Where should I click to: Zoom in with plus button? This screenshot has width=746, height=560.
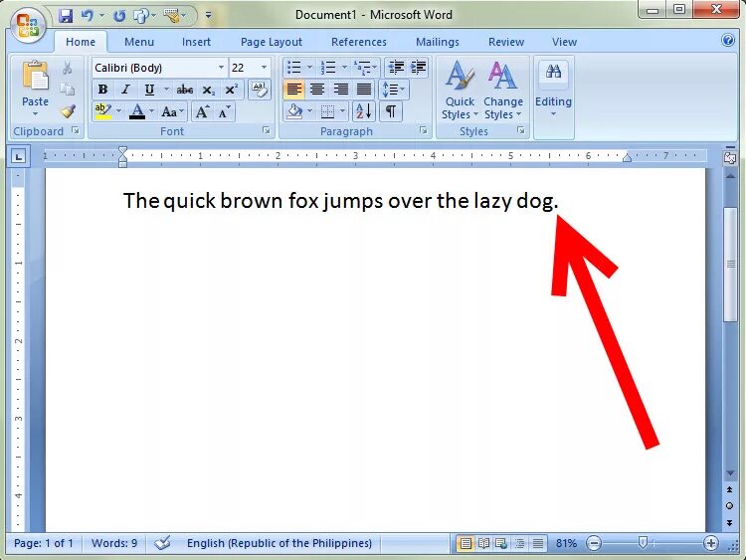pos(711,543)
